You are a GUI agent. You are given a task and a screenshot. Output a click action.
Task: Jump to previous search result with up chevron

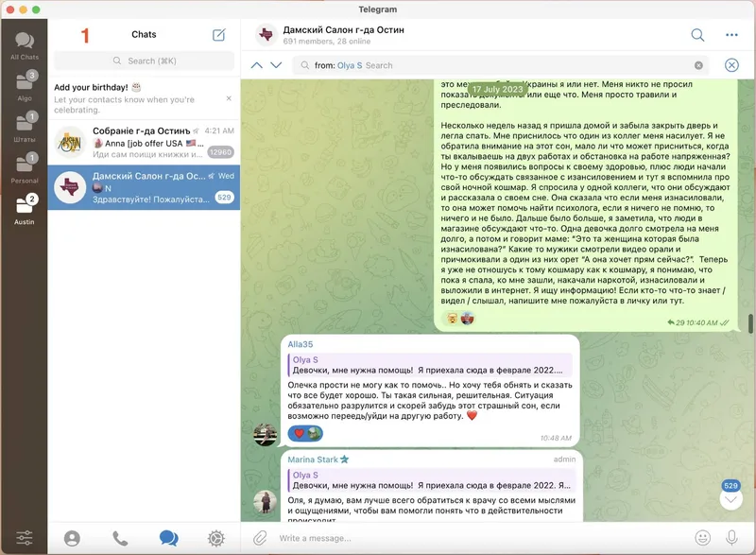tap(256, 63)
